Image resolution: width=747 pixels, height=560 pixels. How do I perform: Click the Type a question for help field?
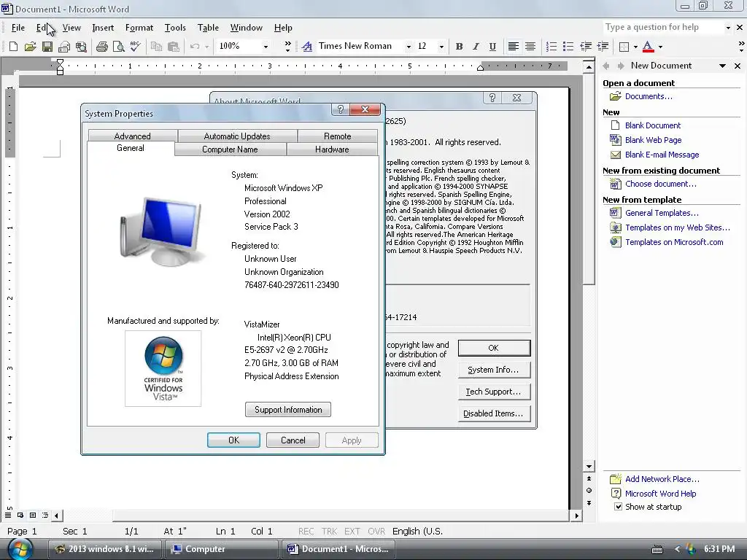pos(662,28)
